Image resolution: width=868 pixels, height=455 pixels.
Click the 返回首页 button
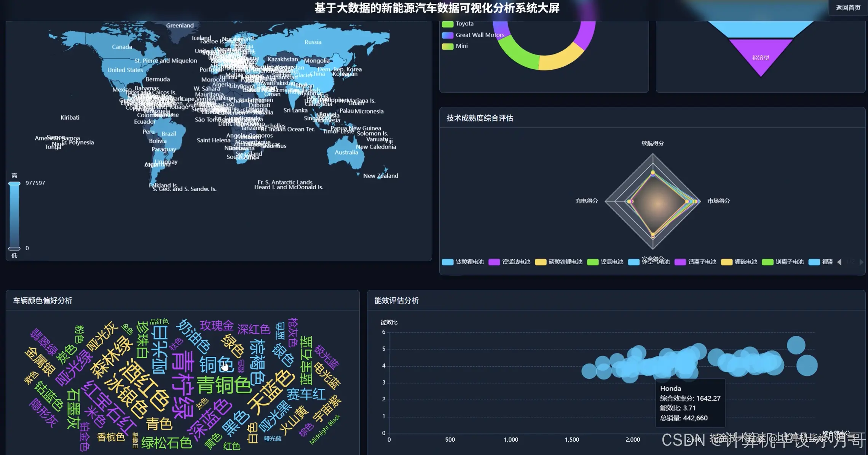(x=848, y=8)
